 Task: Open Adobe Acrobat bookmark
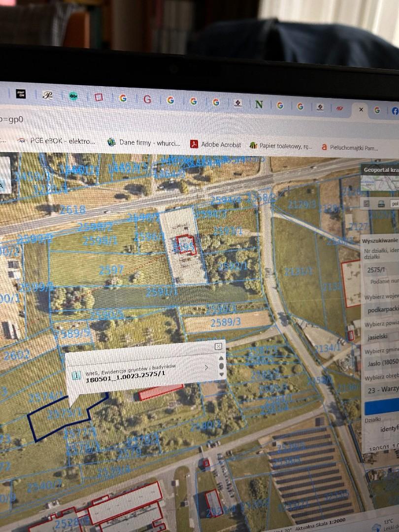[216, 144]
